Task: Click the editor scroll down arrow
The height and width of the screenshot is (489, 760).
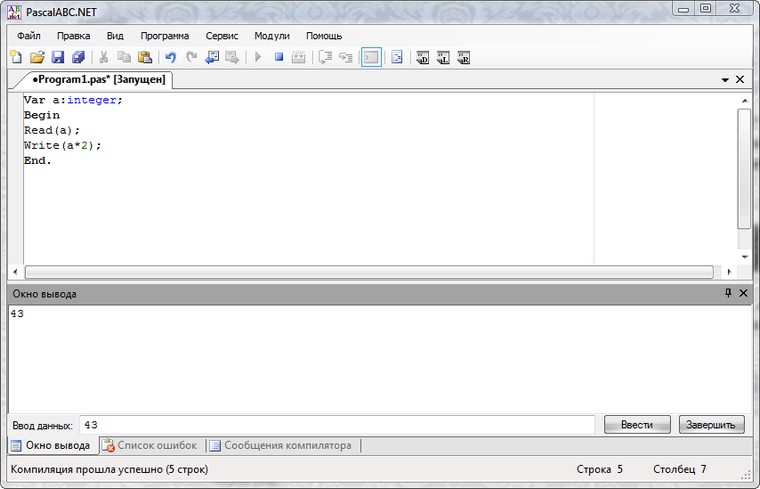Action: pos(744,257)
